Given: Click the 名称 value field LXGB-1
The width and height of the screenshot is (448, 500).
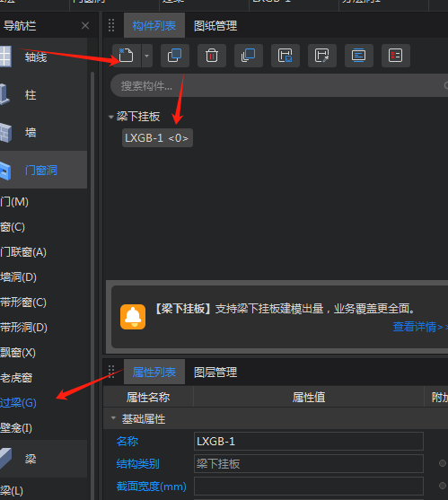Looking at the screenshot, I should point(308,442).
